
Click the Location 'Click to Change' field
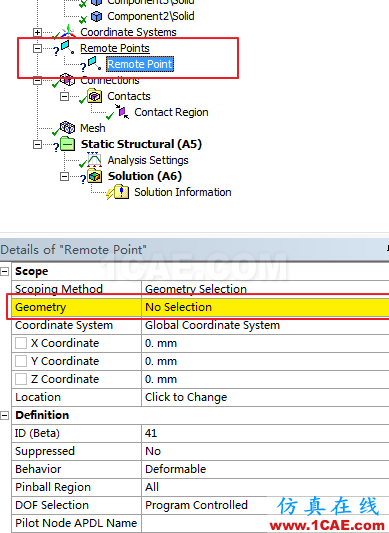tap(265, 397)
